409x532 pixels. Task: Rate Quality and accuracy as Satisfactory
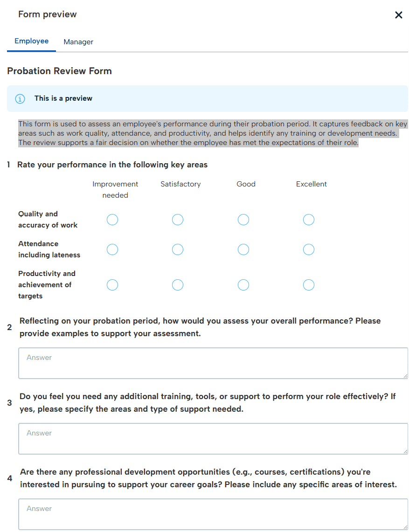(x=178, y=220)
